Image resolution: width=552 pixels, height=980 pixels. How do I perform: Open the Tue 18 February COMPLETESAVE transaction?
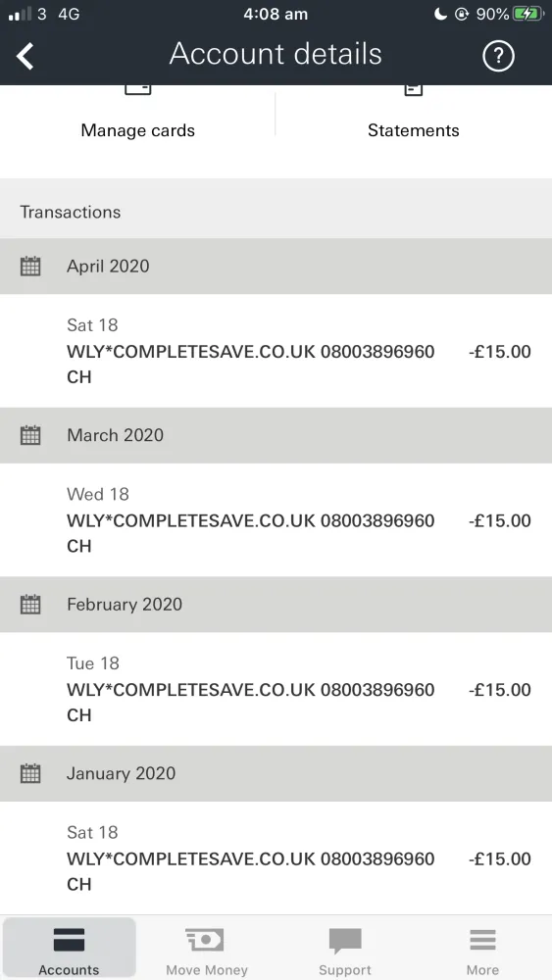coord(276,689)
